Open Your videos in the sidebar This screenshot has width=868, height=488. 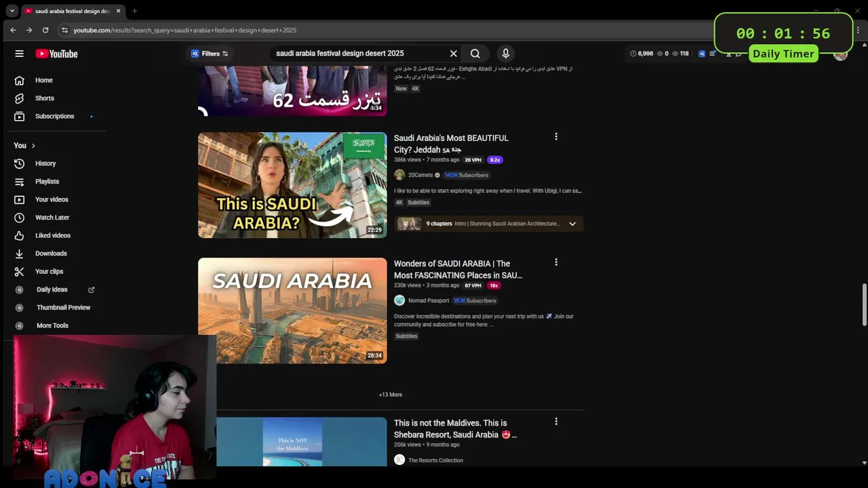coord(52,199)
